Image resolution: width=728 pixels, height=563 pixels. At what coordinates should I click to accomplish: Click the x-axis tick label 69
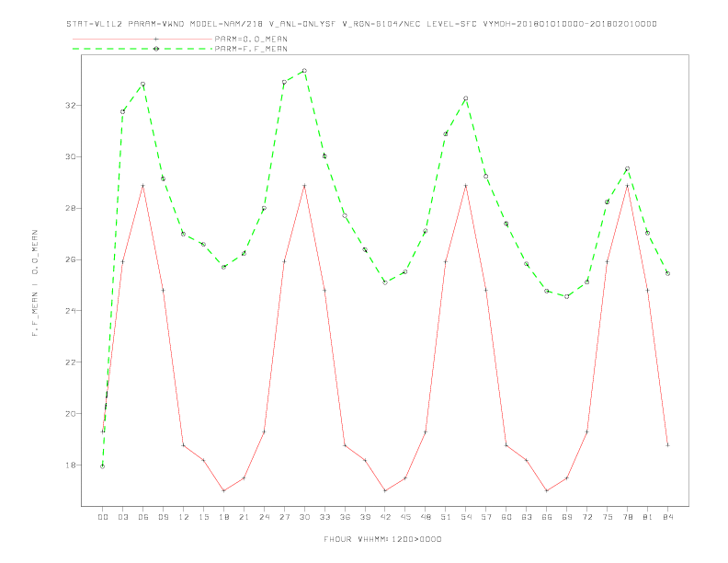[x=567, y=517]
